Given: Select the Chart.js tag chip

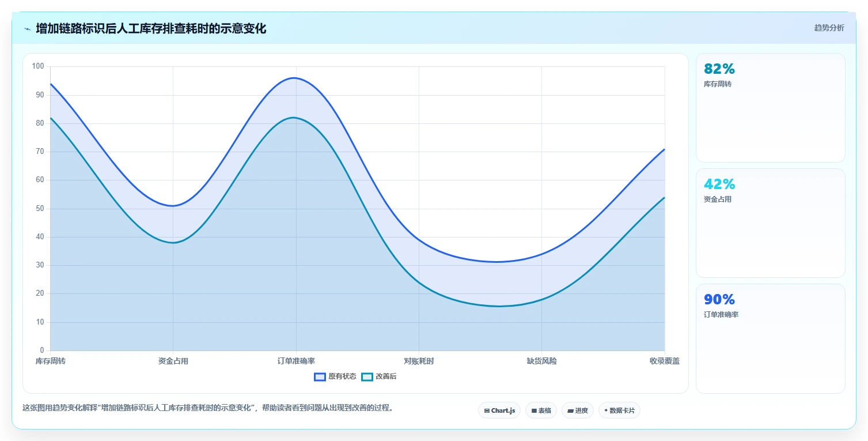Looking at the screenshot, I should 499,410.
